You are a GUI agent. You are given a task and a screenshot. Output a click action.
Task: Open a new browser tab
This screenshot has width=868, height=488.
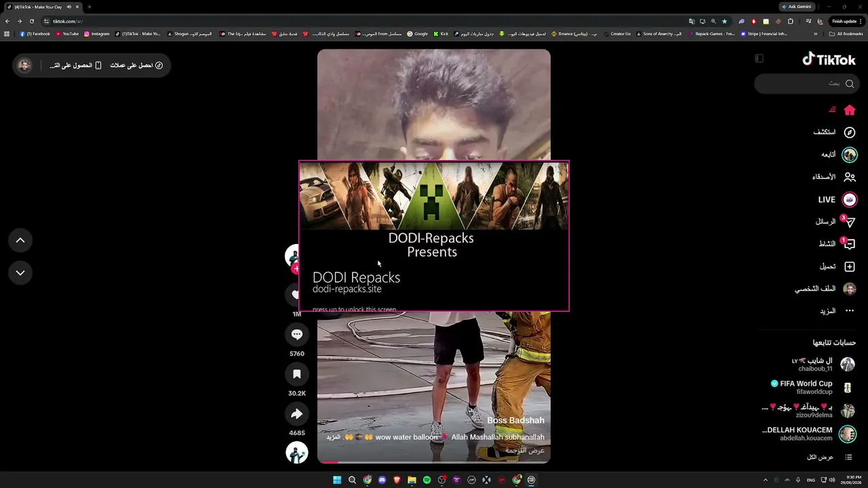point(89,7)
